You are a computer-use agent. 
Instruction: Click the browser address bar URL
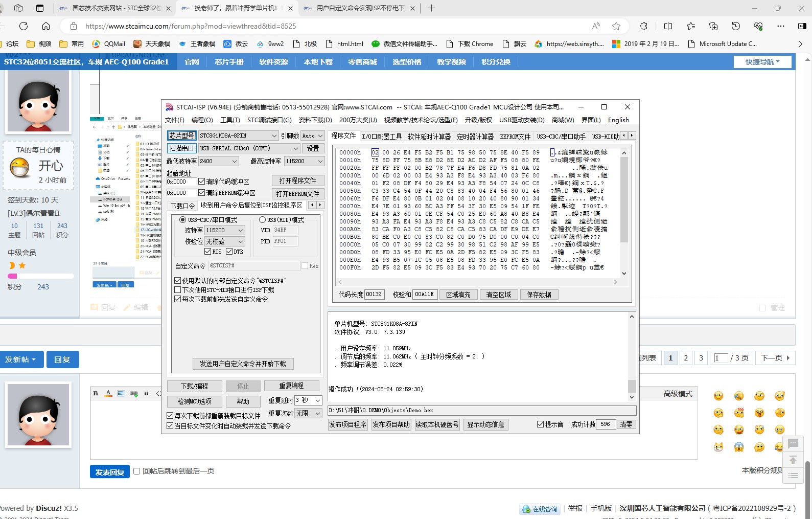pyautogui.click(x=191, y=26)
